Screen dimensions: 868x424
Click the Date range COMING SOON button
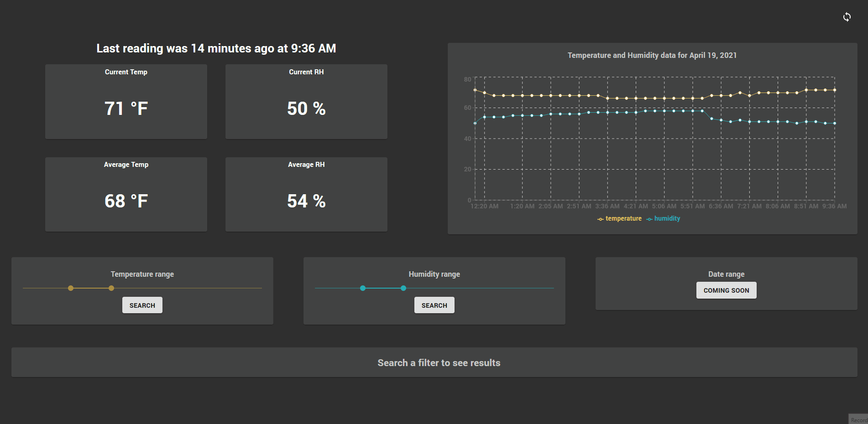click(727, 290)
